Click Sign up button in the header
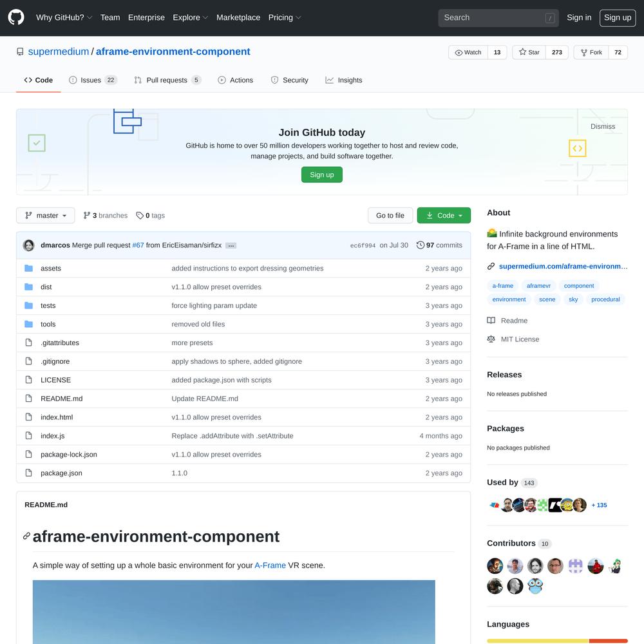644x644 pixels. (x=618, y=17)
